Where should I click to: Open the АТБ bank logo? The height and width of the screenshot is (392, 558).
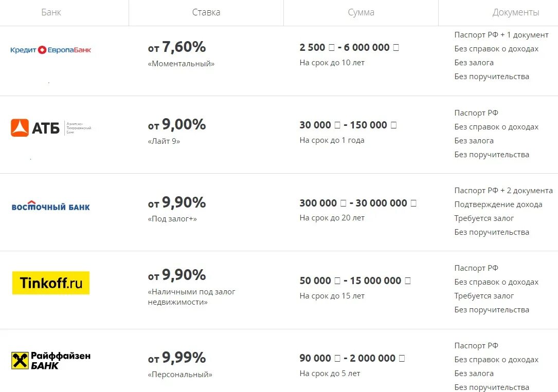point(51,127)
